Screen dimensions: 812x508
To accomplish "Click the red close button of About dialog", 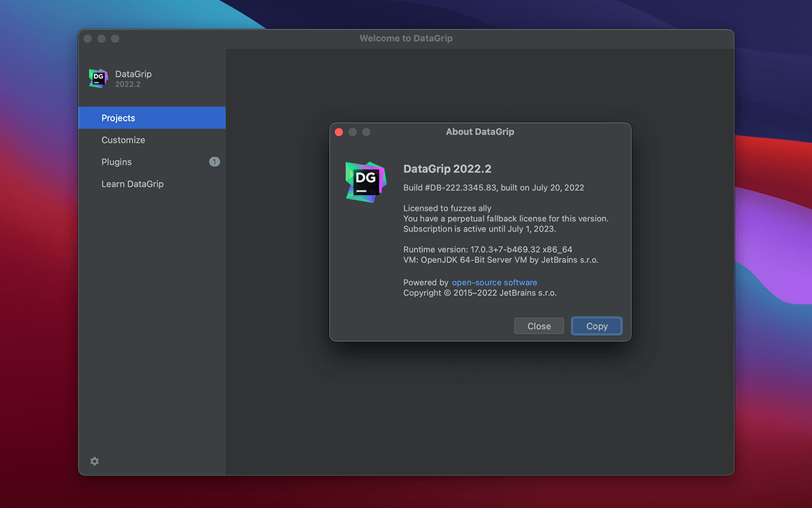I will tap(339, 132).
